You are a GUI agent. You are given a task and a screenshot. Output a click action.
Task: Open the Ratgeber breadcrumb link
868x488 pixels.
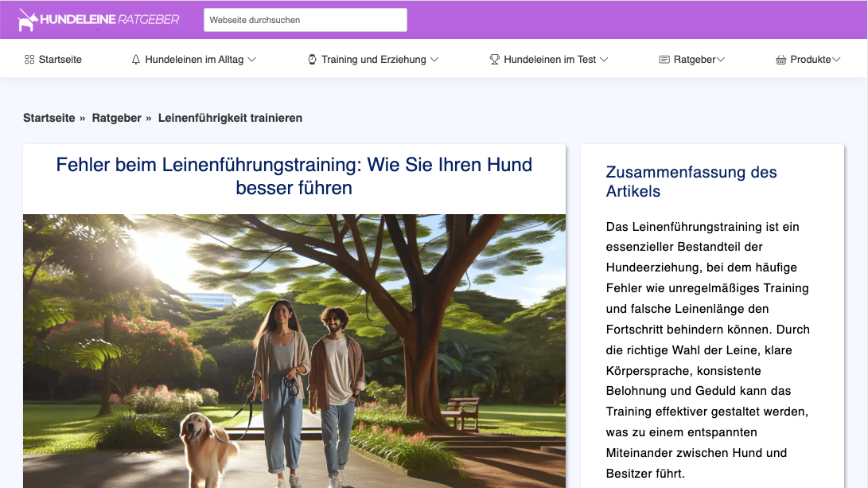click(x=117, y=117)
